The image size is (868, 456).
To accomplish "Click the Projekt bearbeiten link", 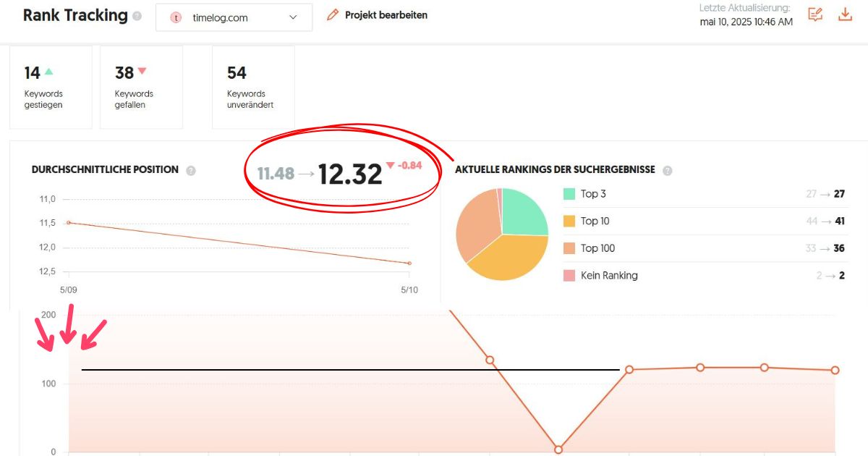I will [x=386, y=14].
